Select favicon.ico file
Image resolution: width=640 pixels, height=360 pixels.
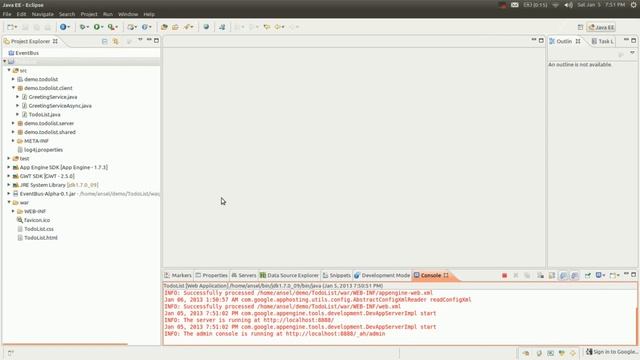pyautogui.click(x=36, y=220)
